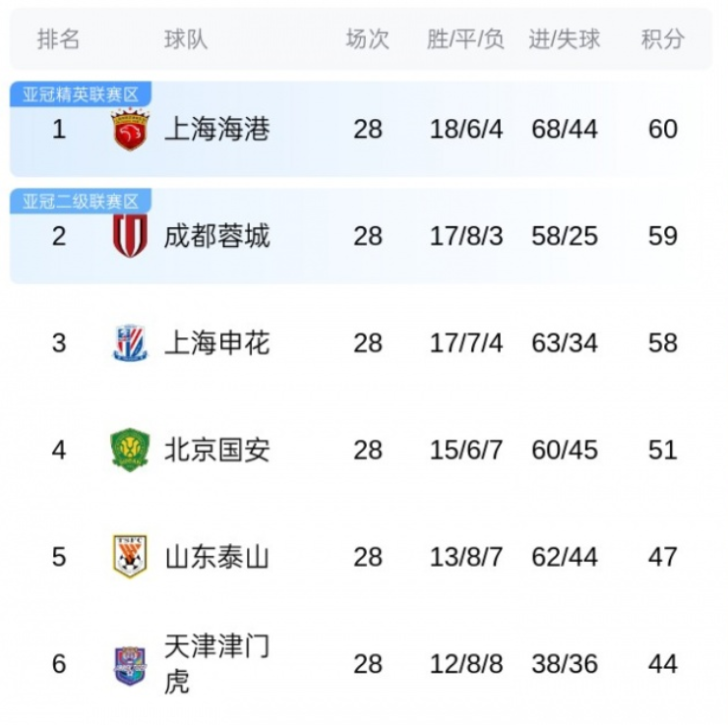Open the 北京国安 team name link
This screenshot has height=725, width=728.
tap(216, 451)
